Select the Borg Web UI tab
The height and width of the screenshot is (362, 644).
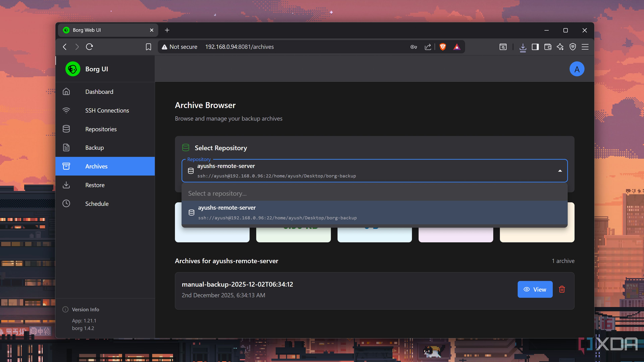[108, 30]
